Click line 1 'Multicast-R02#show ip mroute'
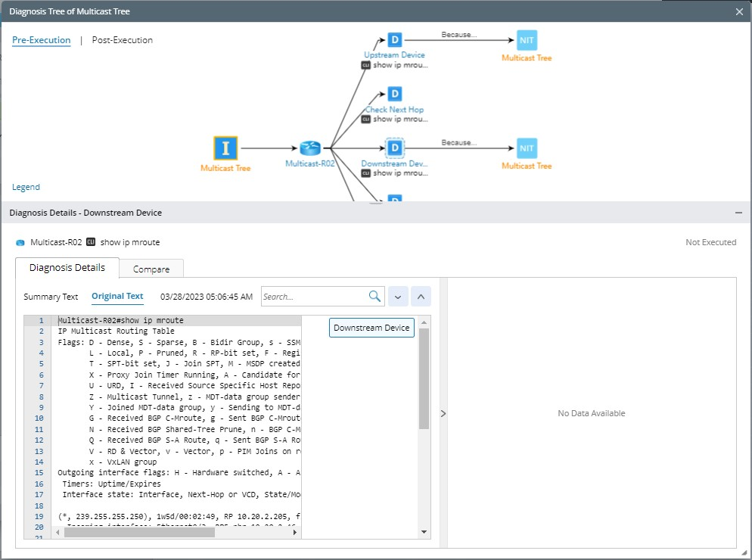Image resolution: width=752 pixels, height=560 pixels. pos(121,320)
